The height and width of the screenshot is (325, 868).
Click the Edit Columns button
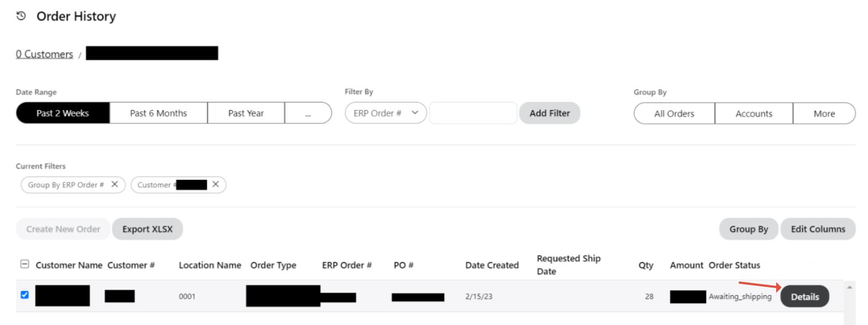tap(818, 229)
